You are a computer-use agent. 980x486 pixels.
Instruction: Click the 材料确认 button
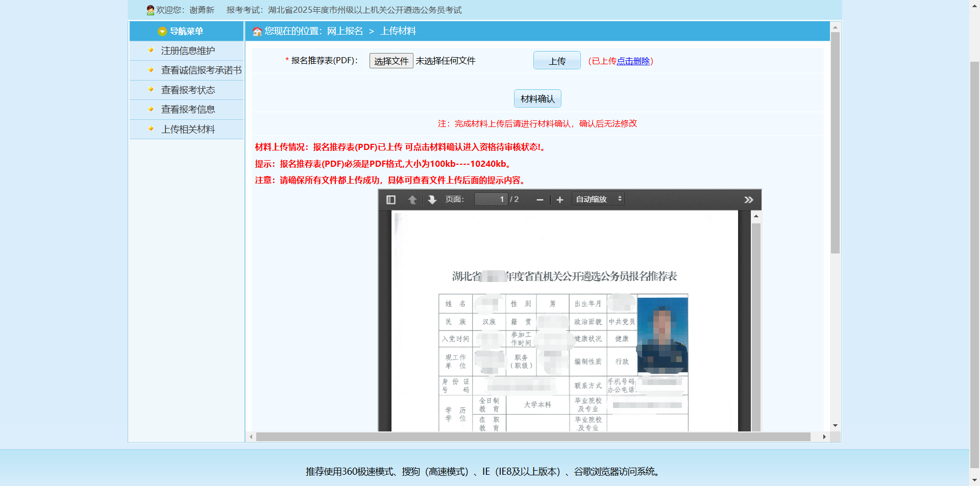pyautogui.click(x=537, y=99)
